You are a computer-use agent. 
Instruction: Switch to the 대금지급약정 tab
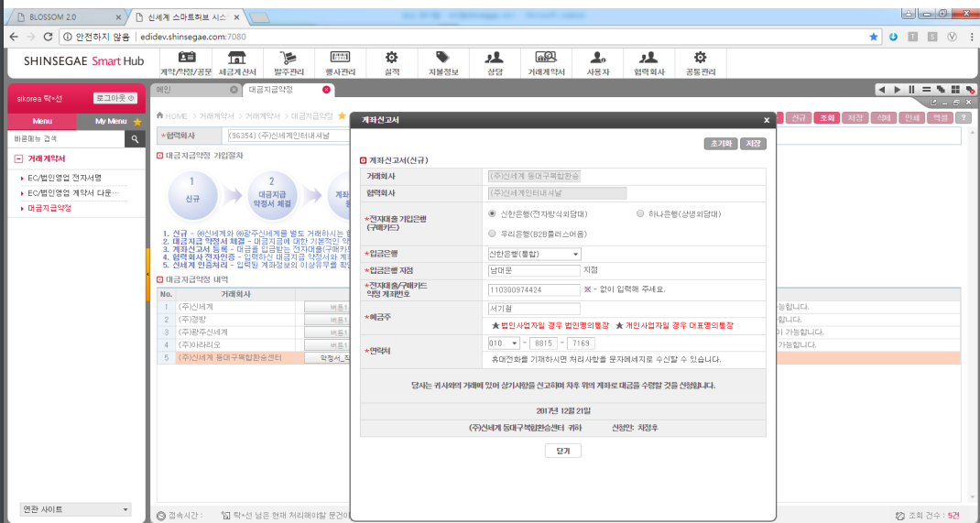click(x=289, y=90)
